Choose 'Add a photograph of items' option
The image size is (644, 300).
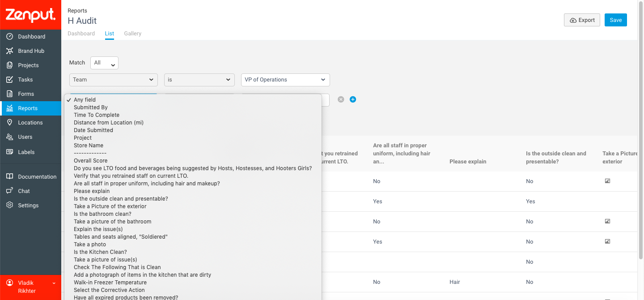tap(193, 275)
